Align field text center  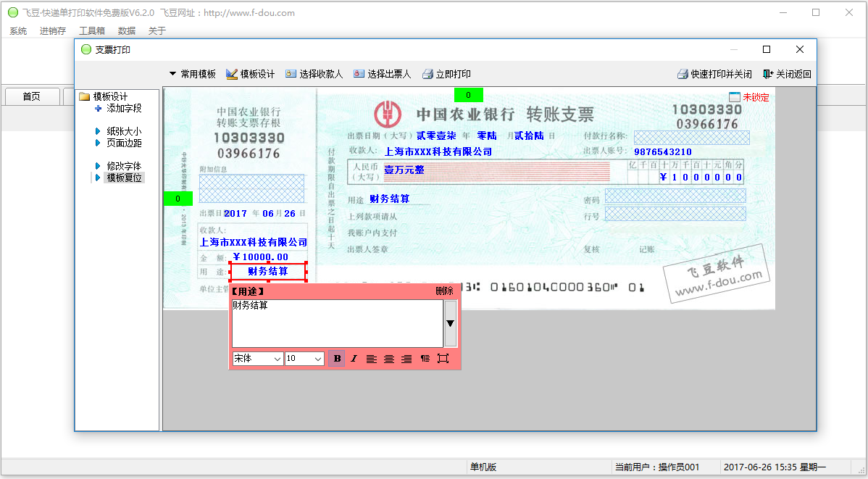[389, 359]
